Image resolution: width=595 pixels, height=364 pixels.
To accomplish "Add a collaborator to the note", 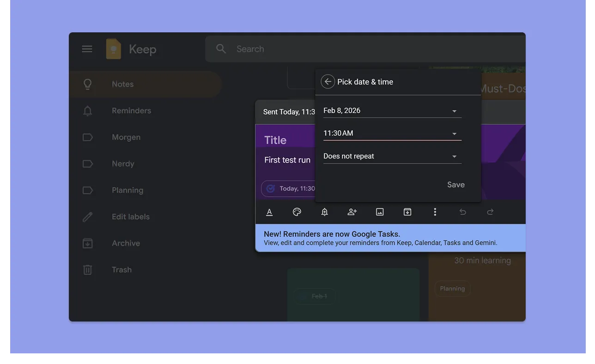I will pyautogui.click(x=352, y=212).
